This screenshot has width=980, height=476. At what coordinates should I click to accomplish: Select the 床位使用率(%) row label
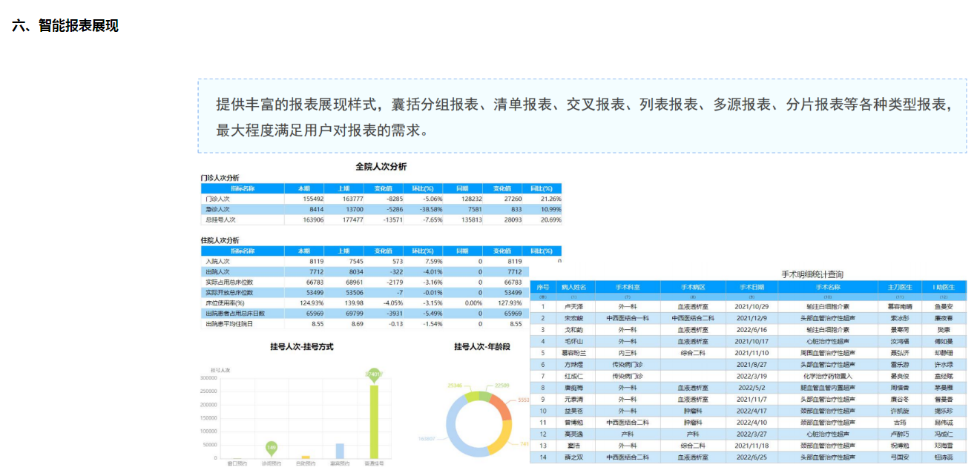pyautogui.click(x=225, y=303)
